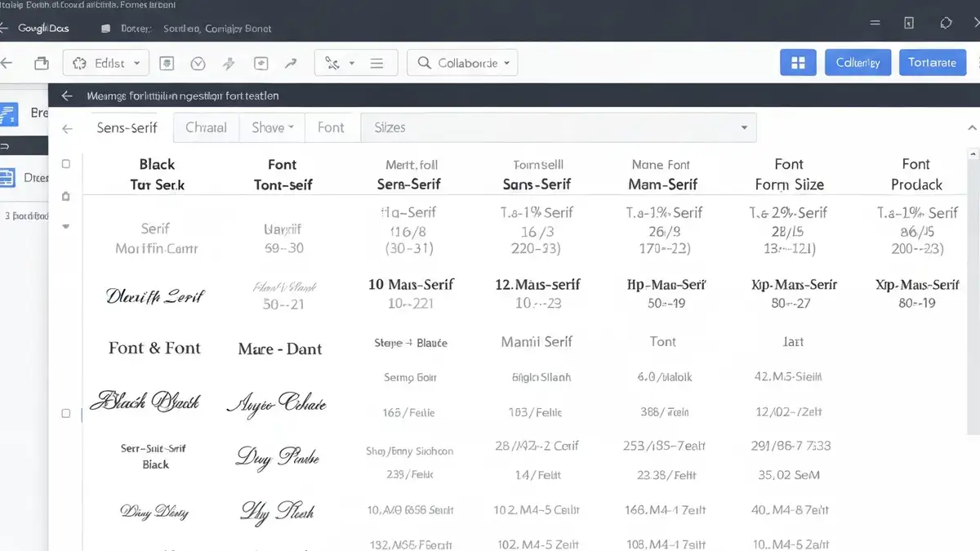This screenshot has width=980, height=551.
Task: Tick the checkbox beside the Black header row
Action: 66,164
